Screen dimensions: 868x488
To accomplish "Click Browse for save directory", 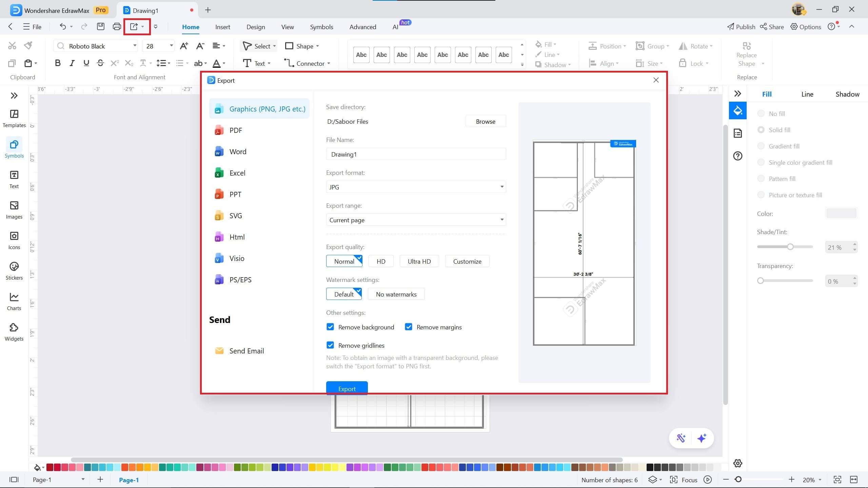I will [x=485, y=121].
